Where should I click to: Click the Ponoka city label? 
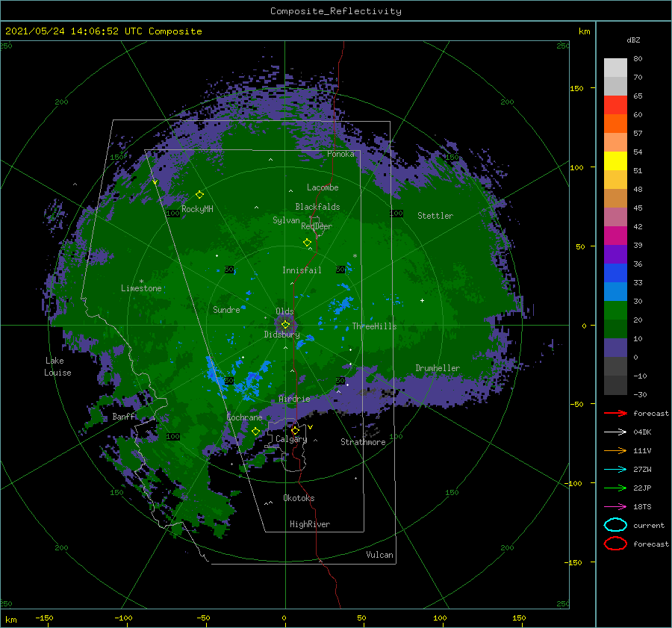340,154
